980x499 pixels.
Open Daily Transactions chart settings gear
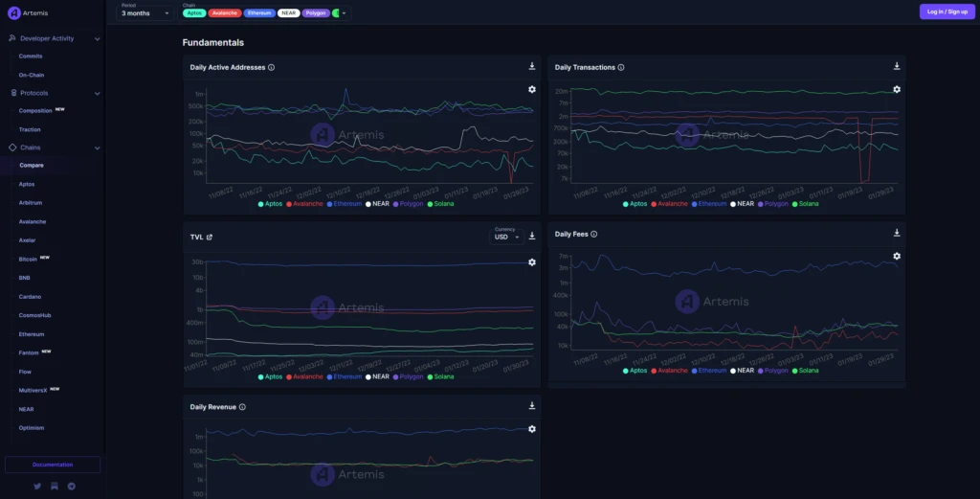point(896,89)
